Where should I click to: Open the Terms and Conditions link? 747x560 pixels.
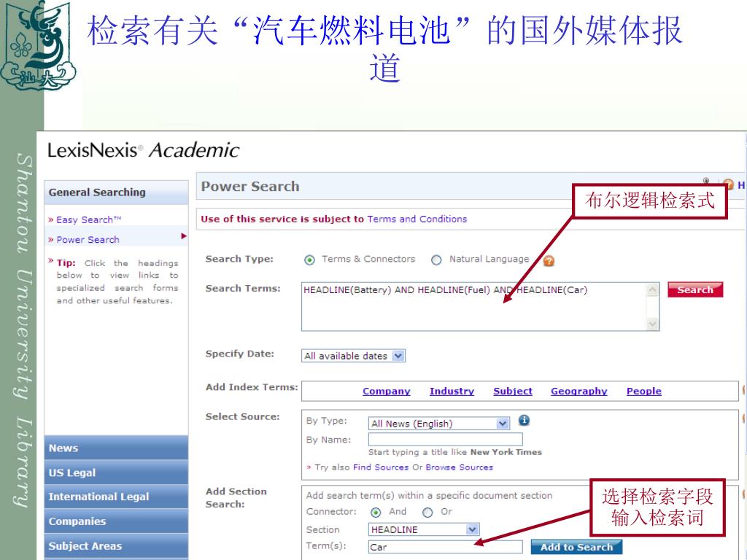pyautogui.click(x=417, y=219)
